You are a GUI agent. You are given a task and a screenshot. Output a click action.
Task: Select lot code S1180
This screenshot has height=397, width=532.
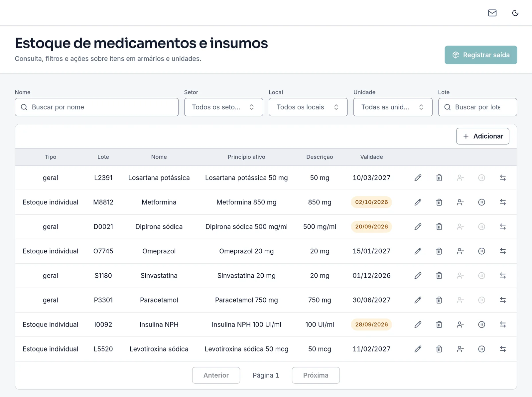pos(103,276)
